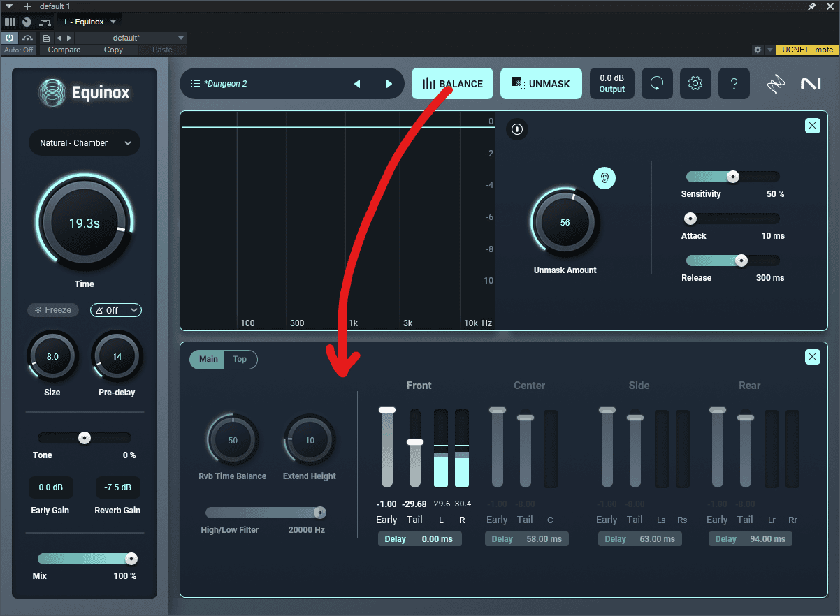Go to next host preset arrow

(68, 38)
